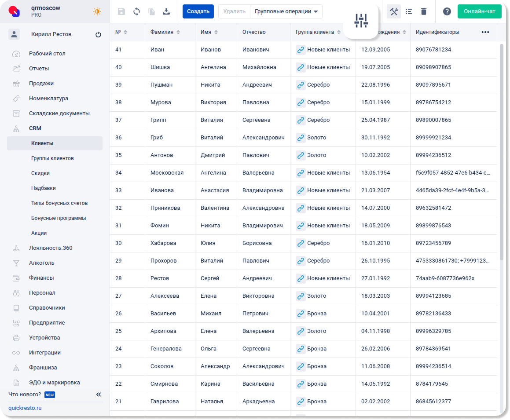
Task: Click the download export icon
Action: pyautogui.click(x=166, y=11)
